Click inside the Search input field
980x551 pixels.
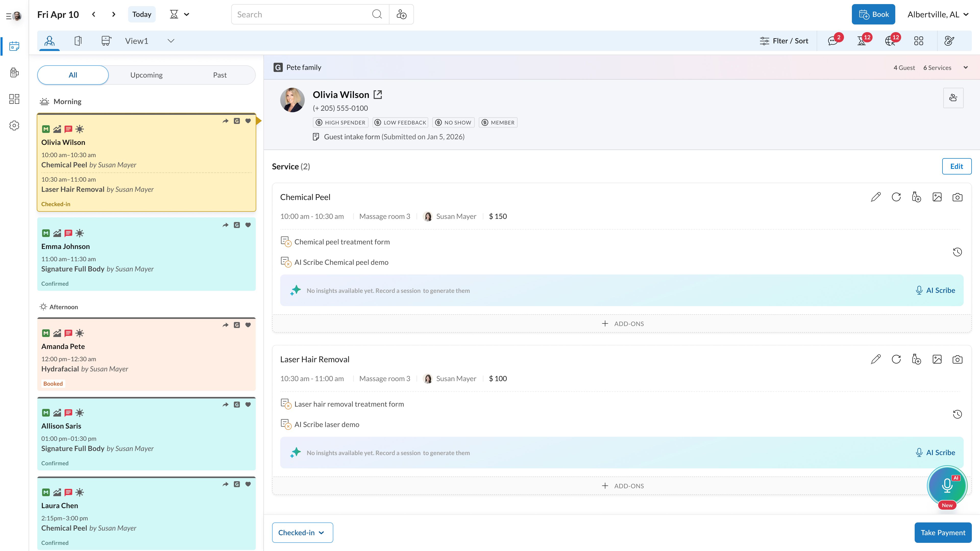click(x=302, y=15)
